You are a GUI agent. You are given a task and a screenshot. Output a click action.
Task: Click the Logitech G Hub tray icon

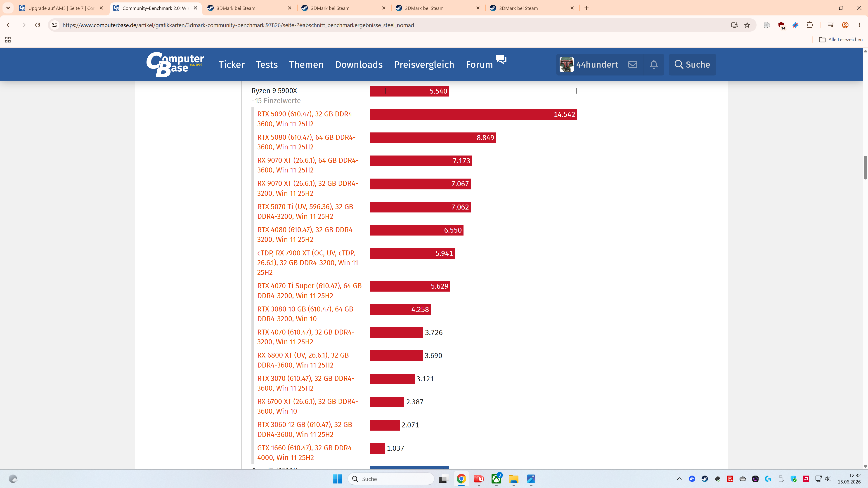tap(768, 479)
